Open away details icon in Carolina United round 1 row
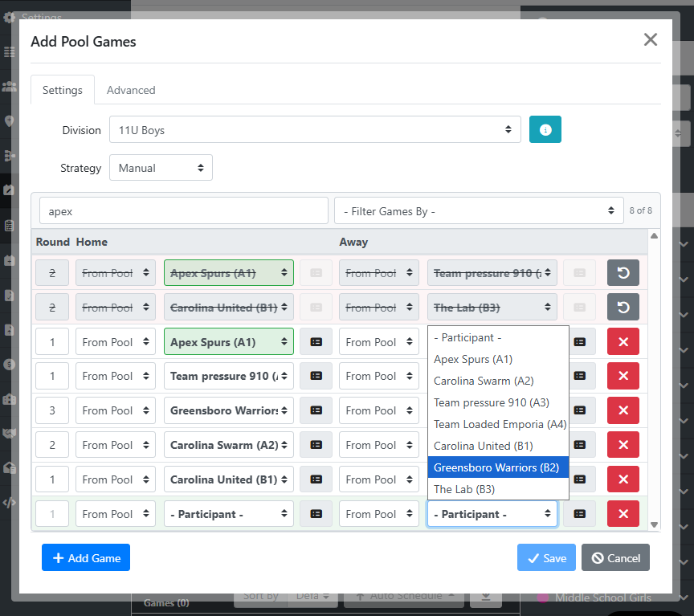The height and width of the screenshot is (616, 694). tap(580, 479)
